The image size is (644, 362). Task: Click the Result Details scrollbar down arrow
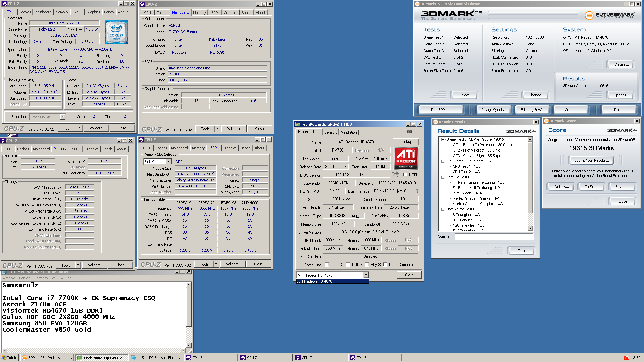(x=530, y=228)
